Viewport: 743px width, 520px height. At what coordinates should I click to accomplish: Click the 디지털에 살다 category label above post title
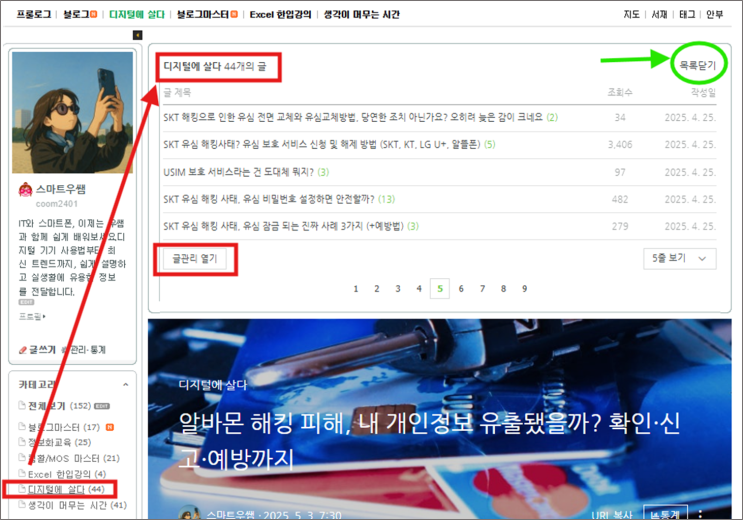[x=213, y=385]
